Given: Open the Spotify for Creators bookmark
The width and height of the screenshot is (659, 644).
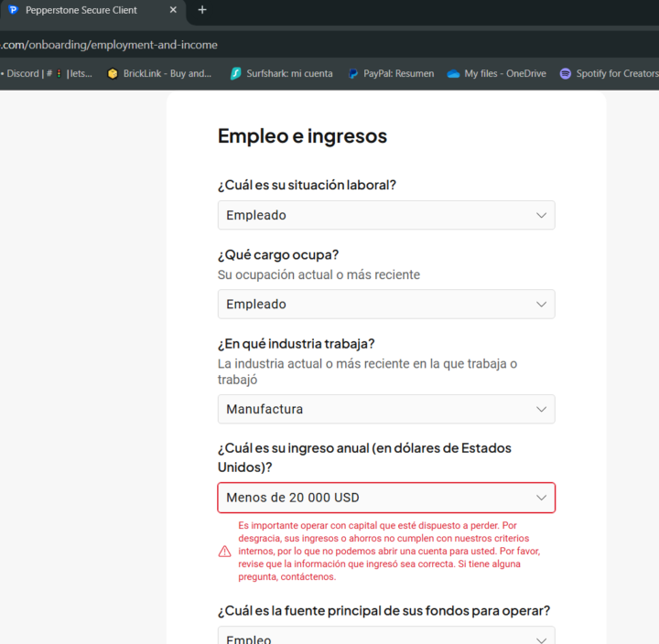Looking at the screenshot, I should click(x=609, y=73).
